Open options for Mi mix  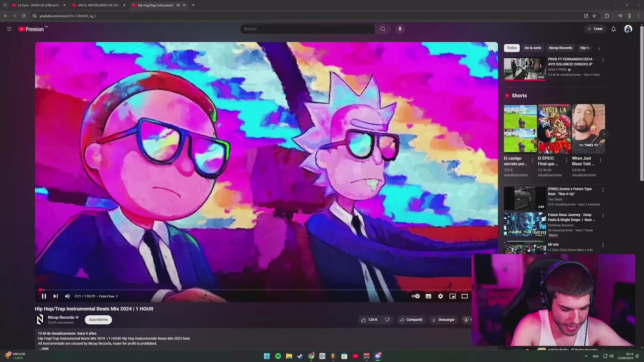point(603,245)
